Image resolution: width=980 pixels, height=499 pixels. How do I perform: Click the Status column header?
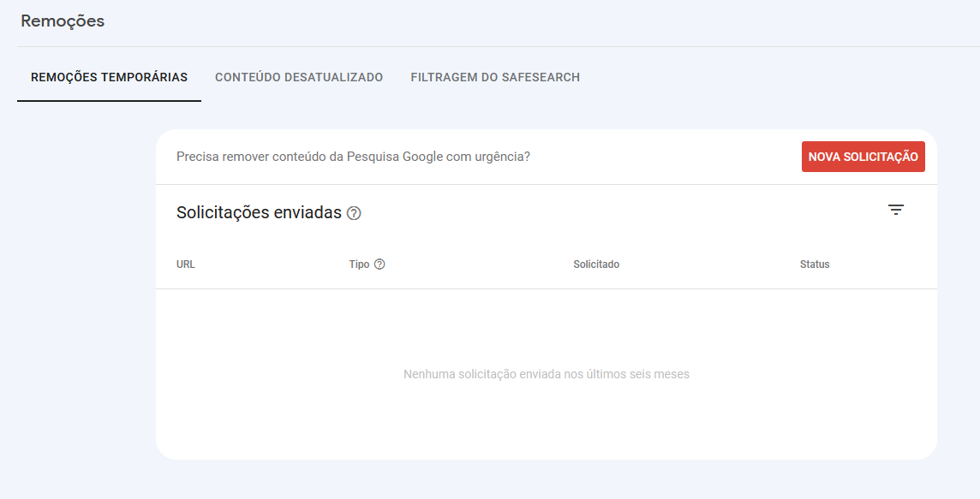tap(815, 264)
